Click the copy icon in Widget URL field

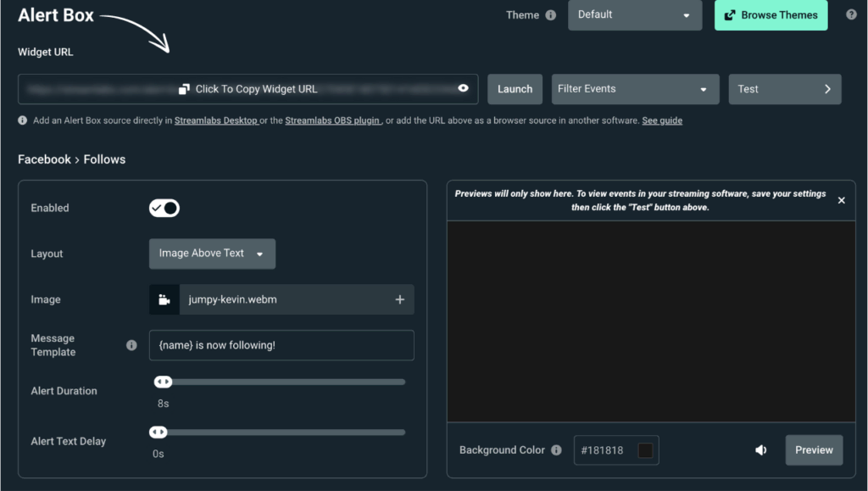click(x=184, y=89)
